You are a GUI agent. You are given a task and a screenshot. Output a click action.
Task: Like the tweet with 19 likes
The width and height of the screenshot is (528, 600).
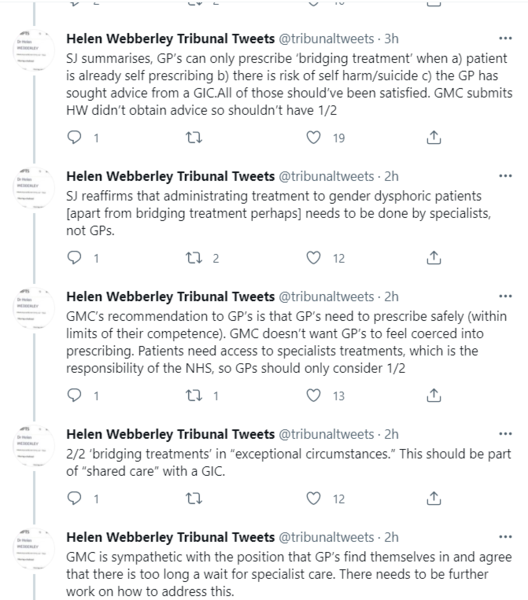point(313,137)
